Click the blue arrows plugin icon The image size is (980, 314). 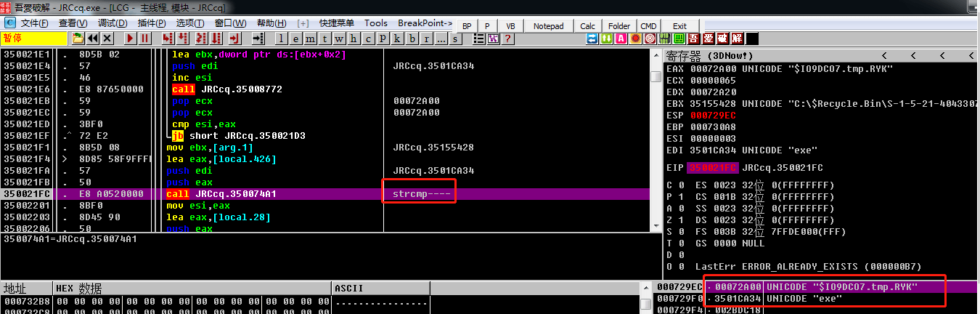(x=592, y=38)
